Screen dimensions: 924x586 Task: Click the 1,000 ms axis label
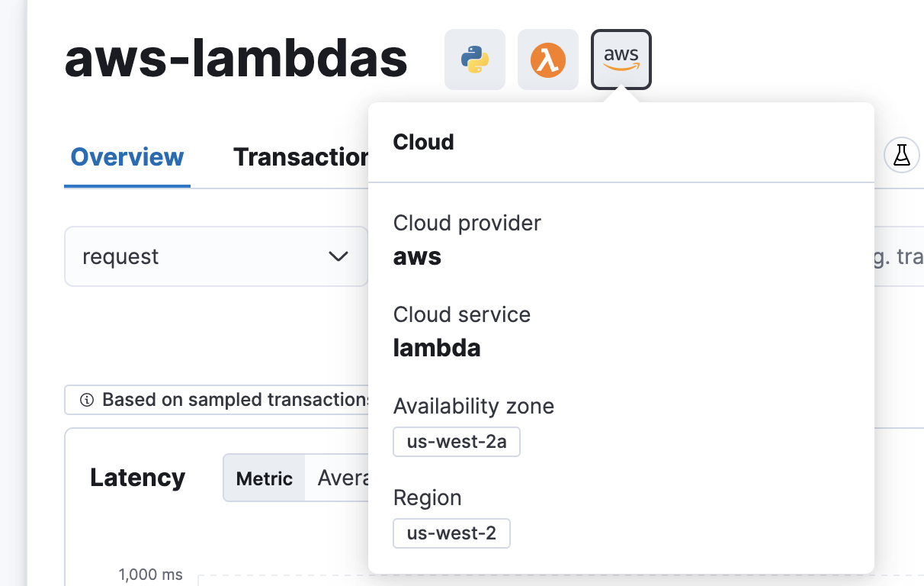point(151,575)
